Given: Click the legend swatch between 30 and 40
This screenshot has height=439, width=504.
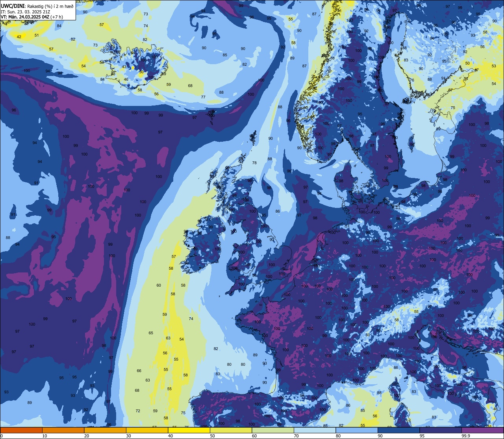Looking at the screenshot, I should [x=147, y=430].
